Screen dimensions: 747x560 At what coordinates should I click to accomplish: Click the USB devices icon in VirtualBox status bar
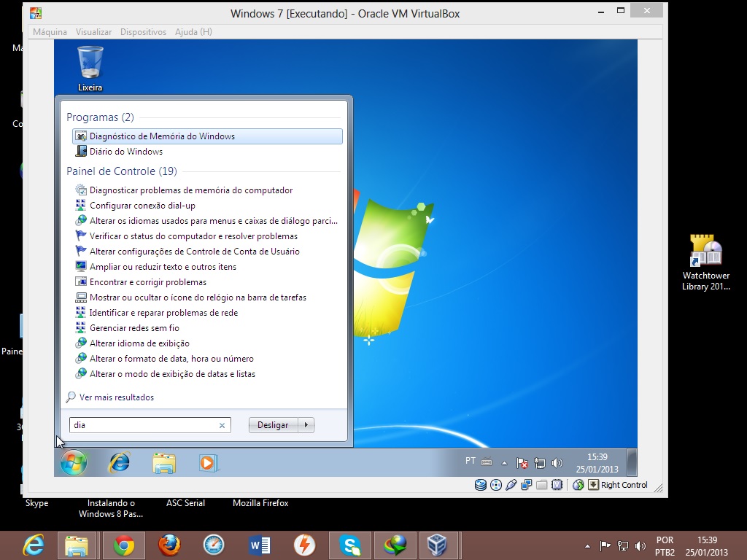[511, 485]
